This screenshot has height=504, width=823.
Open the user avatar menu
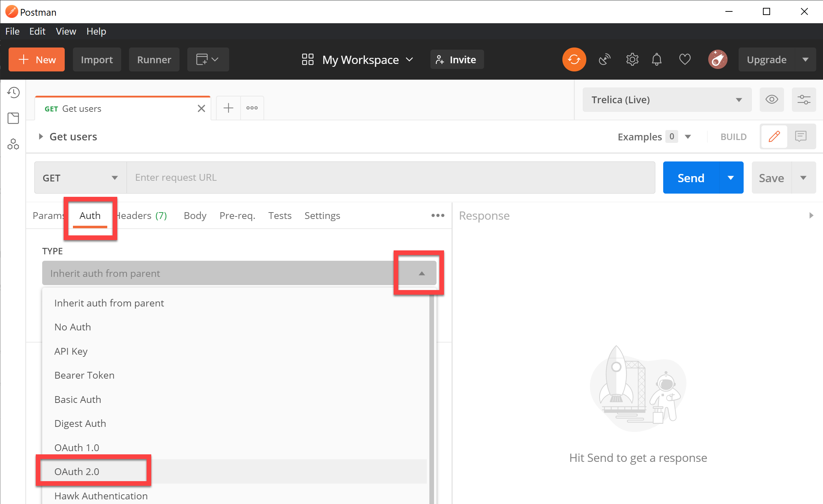click(718, 59)
